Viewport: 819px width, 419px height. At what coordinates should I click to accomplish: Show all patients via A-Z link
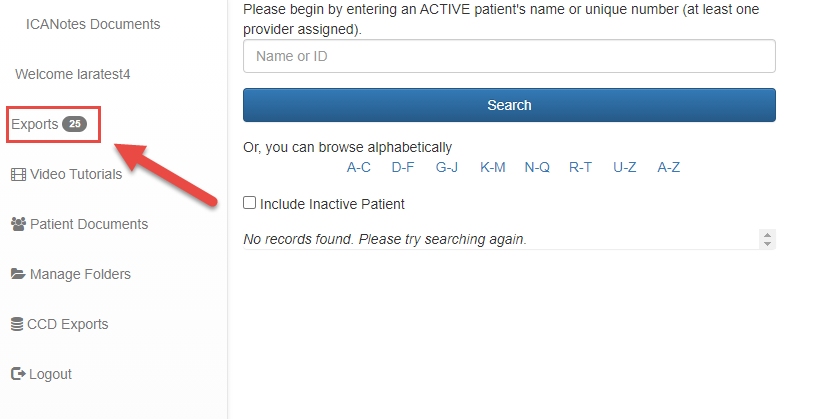point(669,167)
